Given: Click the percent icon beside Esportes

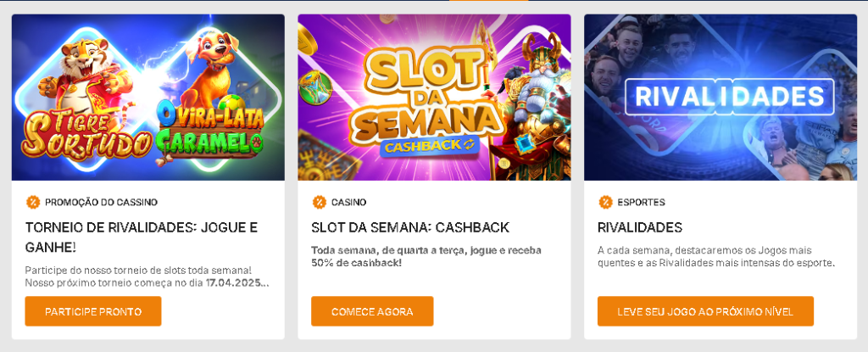Looking at the screenshot, I should click(x=605, y=202).
